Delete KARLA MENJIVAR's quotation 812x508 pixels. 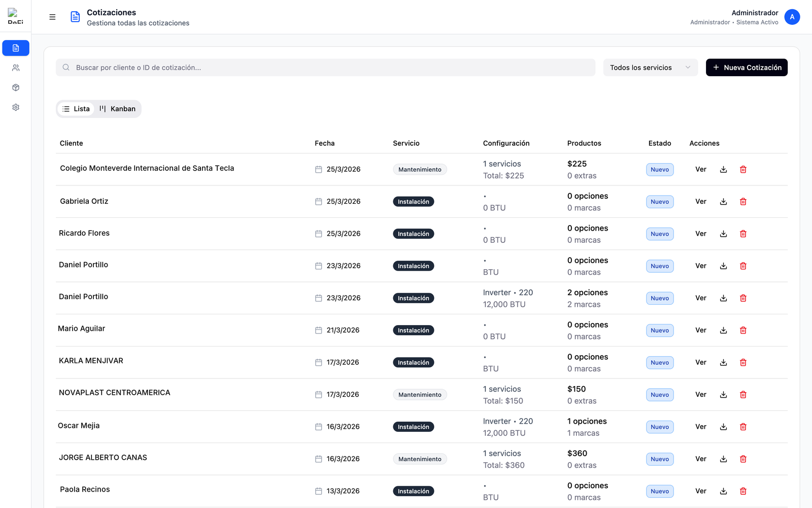click(x=743, y=362)
